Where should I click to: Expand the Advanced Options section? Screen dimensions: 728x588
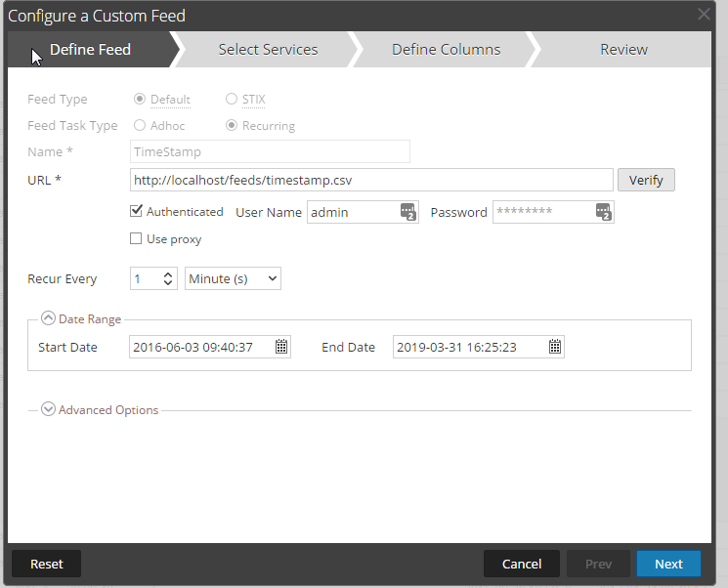[x=48, y=410]
